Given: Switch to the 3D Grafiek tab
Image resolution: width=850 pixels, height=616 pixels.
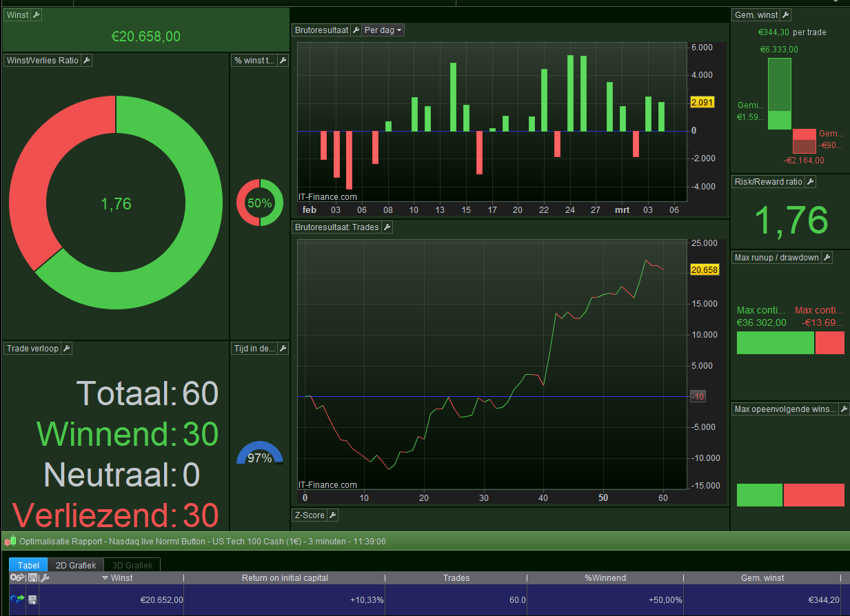Looking at the screenshot, I should tap(132, 565).
